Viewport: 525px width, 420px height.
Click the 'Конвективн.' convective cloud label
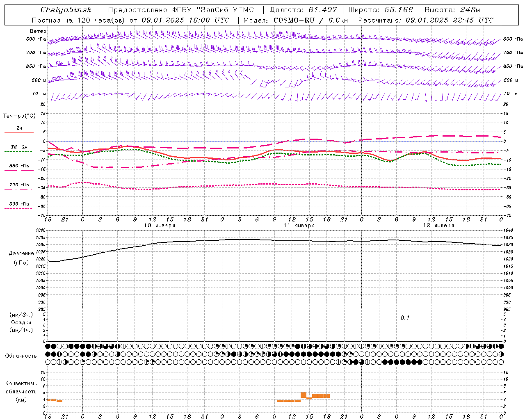(21, 383)
